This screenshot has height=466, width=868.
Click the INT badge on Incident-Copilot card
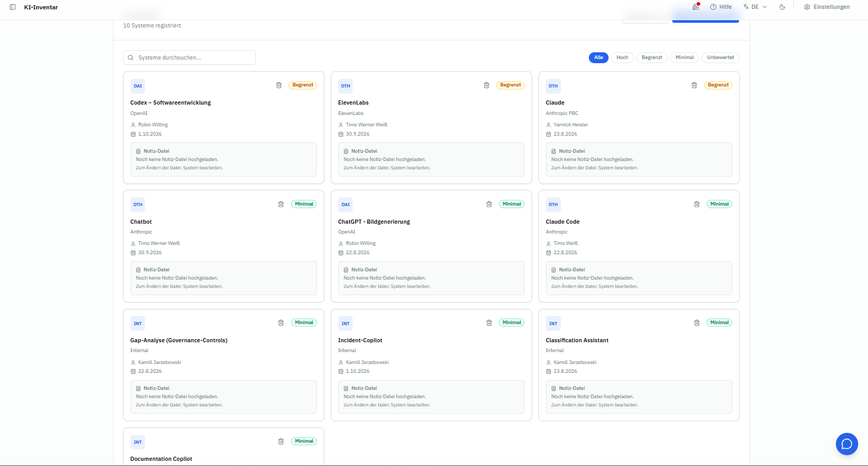(345, 324)
